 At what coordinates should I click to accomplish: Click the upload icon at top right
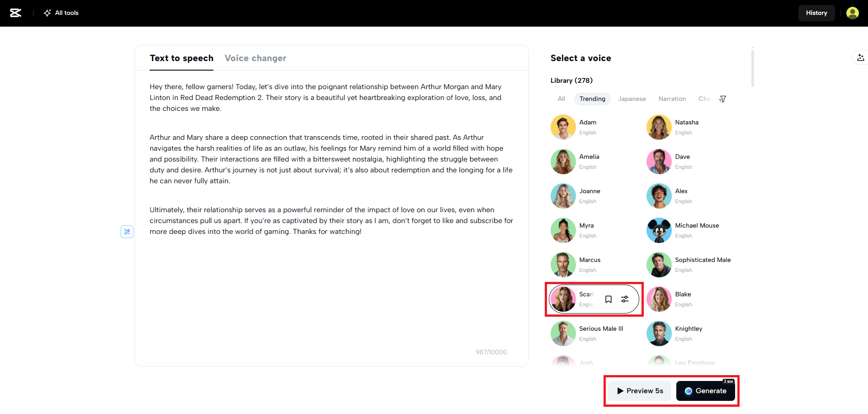click(861, 57)
